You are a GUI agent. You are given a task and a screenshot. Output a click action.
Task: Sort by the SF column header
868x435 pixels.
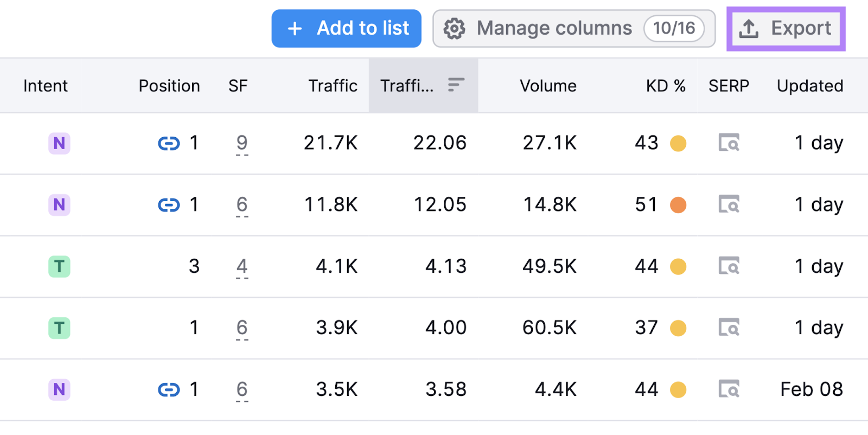coord(238,86)
